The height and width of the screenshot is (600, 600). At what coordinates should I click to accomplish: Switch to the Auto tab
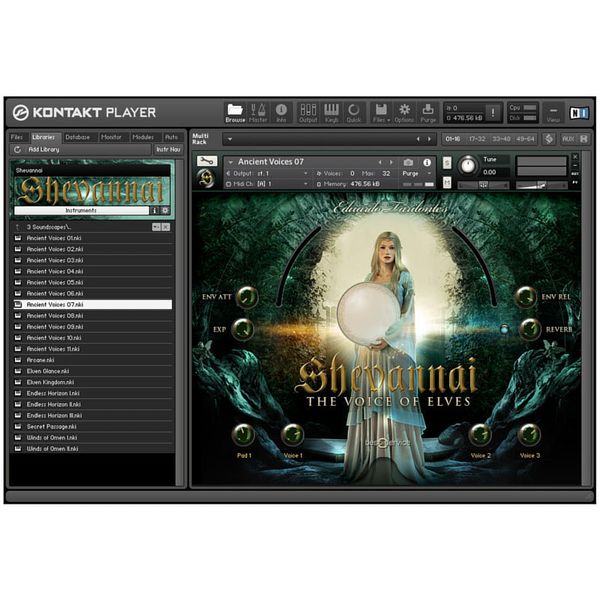coord(171,137)
